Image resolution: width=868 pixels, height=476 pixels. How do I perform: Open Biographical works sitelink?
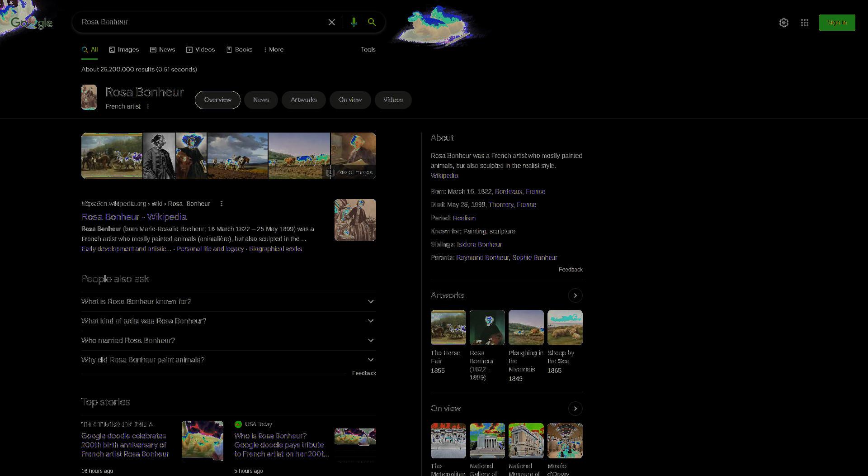(x=275, y=249)
